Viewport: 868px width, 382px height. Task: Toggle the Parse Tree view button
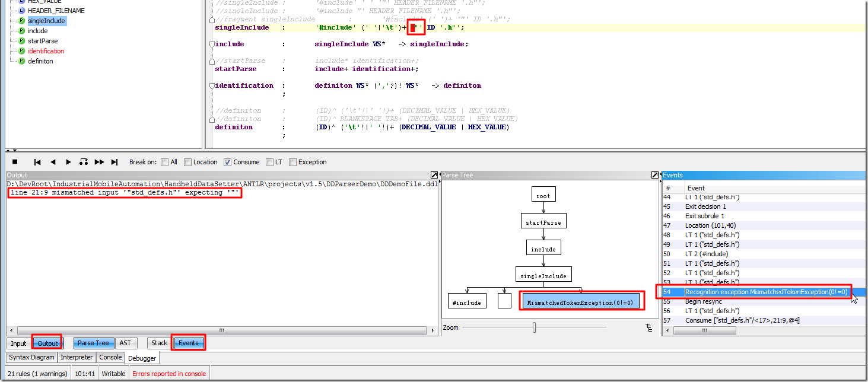pyautogui.click(x=94, y=343)
